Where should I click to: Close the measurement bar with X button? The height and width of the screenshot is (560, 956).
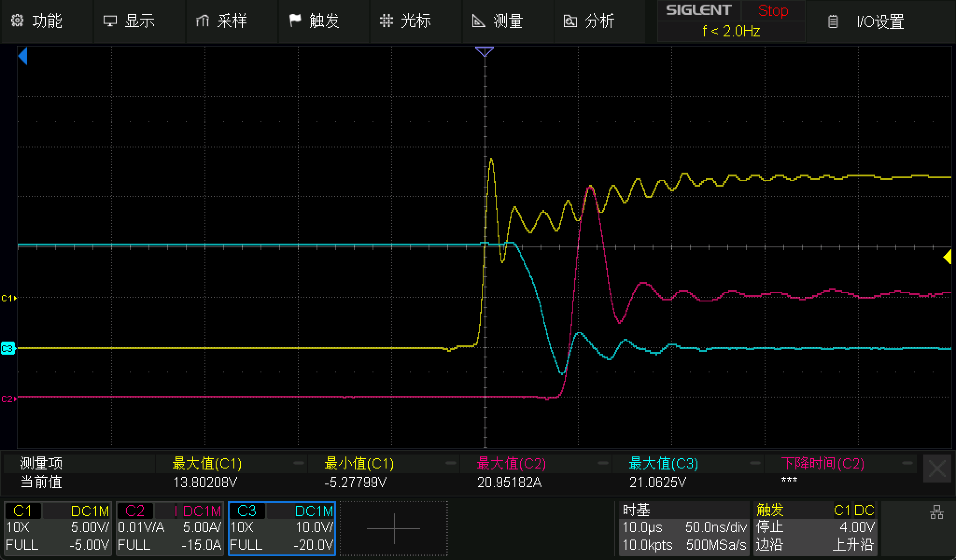tap(937, 469)
